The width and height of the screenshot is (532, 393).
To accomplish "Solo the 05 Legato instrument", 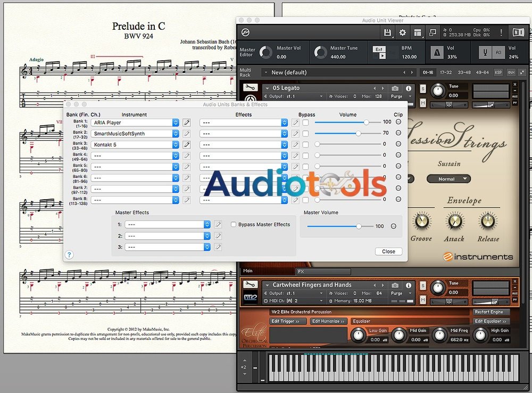I will coord(424,87).
